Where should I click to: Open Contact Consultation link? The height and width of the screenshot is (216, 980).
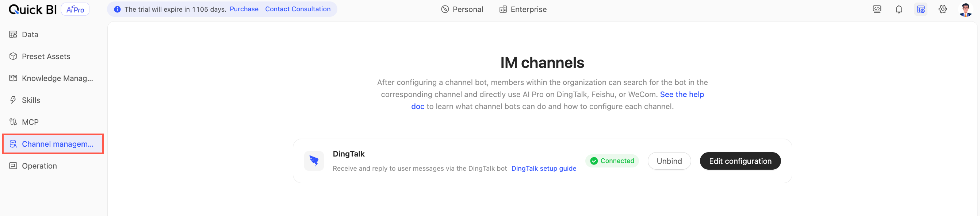click(x=298, y=9)
